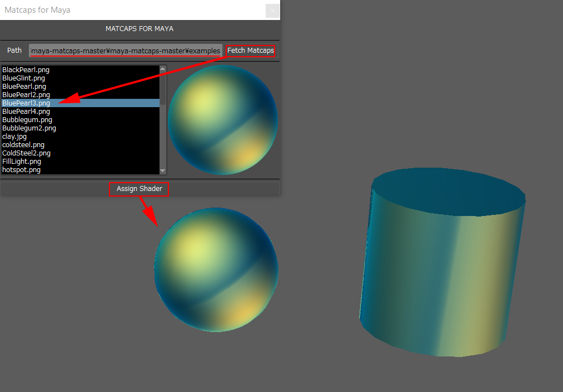Click the matcap Path input field
The height and width of the screenshot is (392, 563).
click(126, 51)
